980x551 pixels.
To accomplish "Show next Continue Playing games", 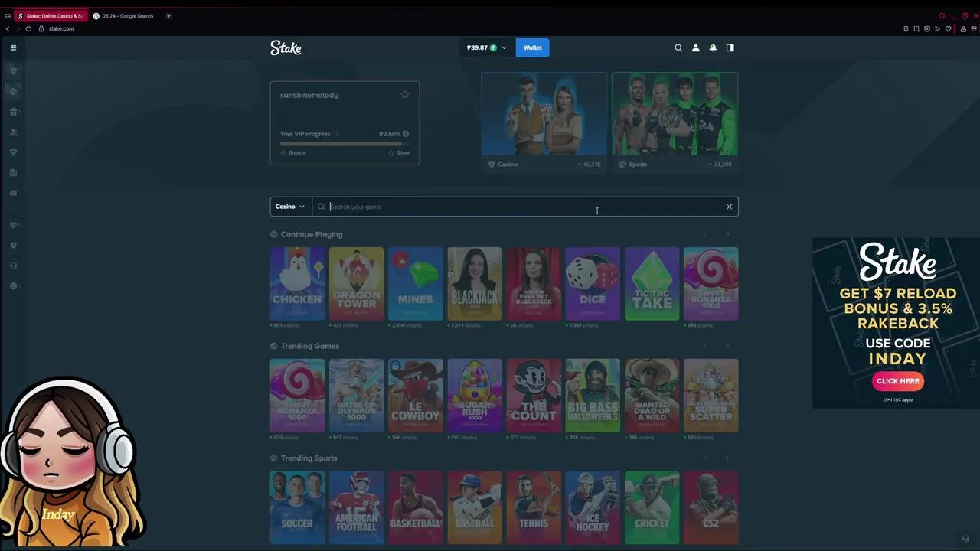I will [x=727, y=235].
